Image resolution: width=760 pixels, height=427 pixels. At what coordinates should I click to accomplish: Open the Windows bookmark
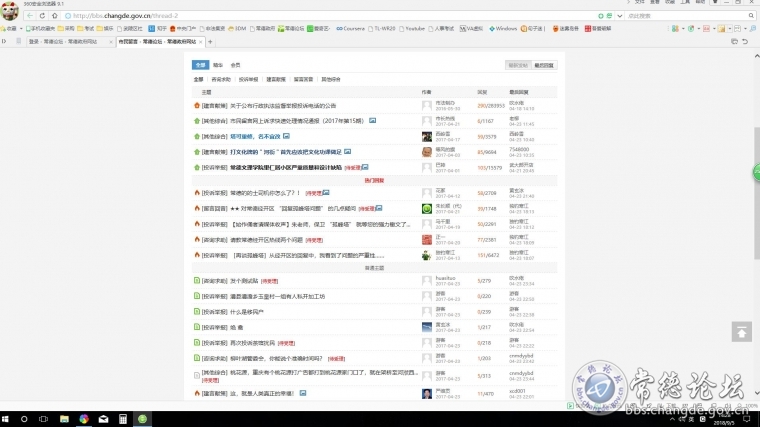tap(503, 29)
